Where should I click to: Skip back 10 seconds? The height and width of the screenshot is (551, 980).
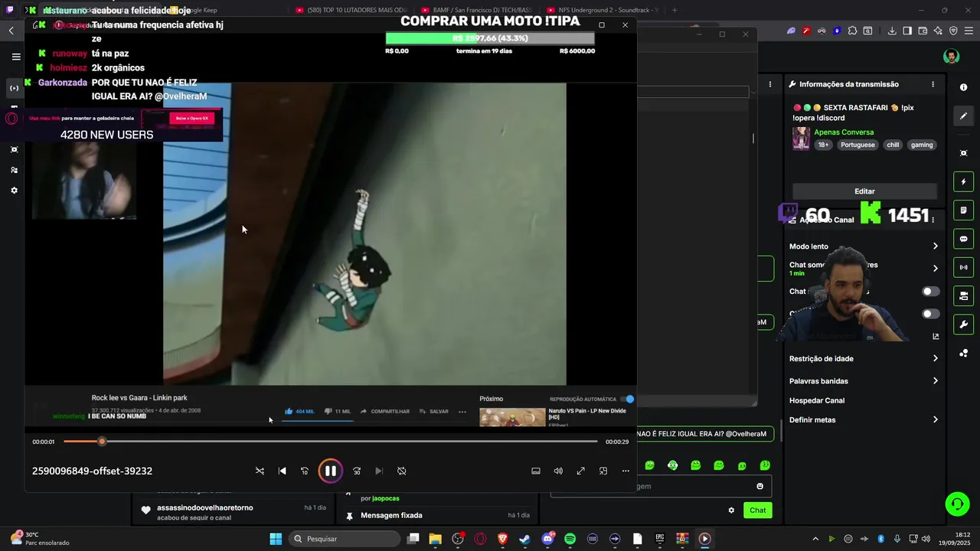pyautogui.click(x=304, y=471)
